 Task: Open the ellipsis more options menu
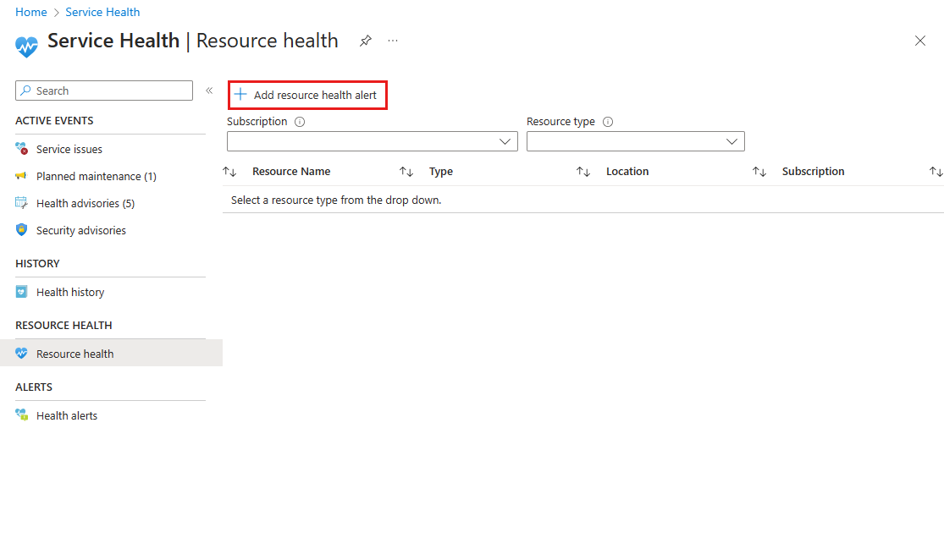tap(393, 41)
